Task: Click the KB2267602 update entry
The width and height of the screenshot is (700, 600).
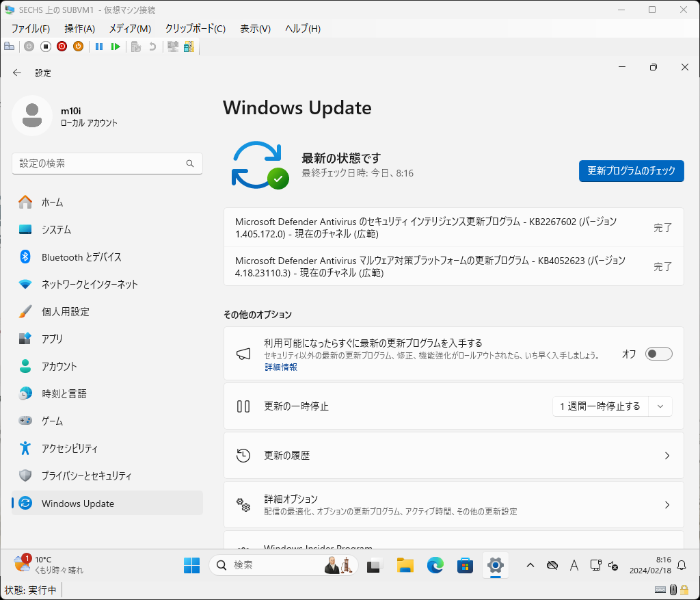Action: [454, 228]
